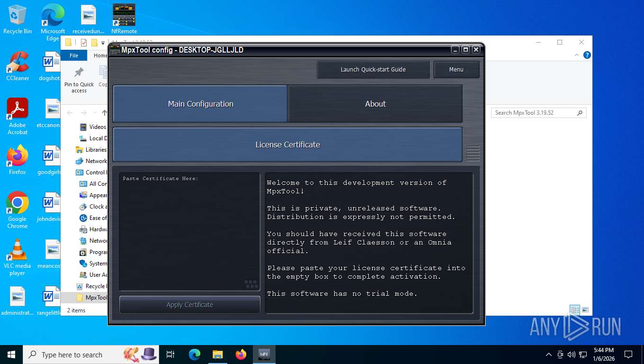644x364 pixels.
Task: Open Task View from taskbar
Action: pos(170,355)
